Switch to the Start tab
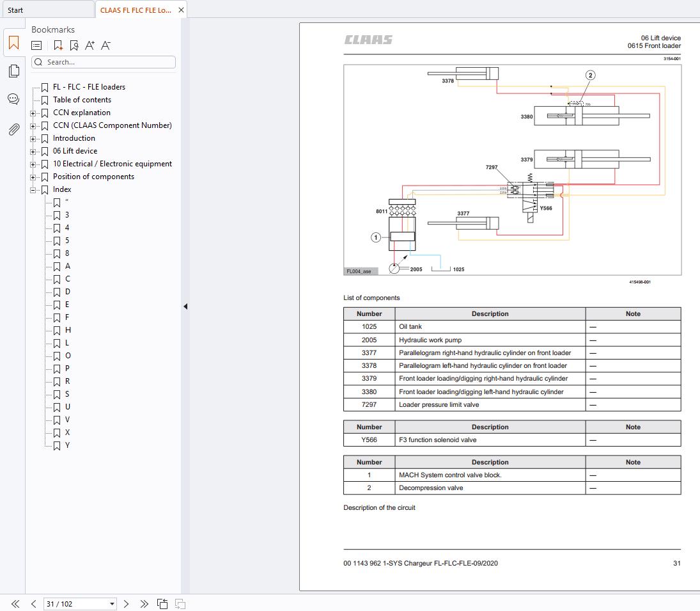Screen dimensions: 700x611 pos(15,10)
